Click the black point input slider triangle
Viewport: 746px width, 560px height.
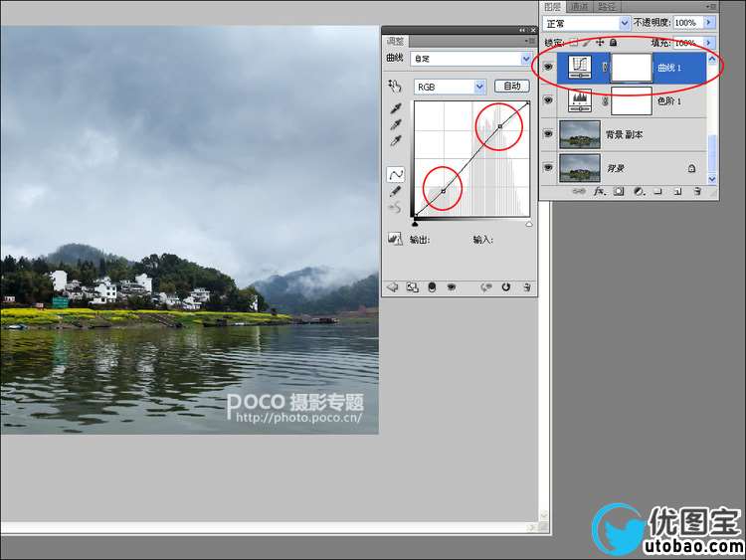click(416, 223)
